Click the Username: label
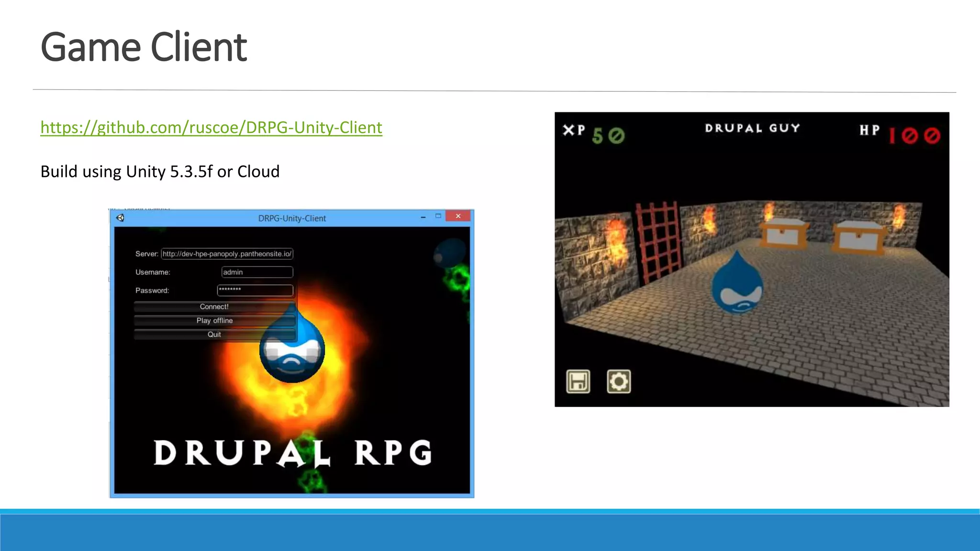Image resolution: width=980 pixels, height=551 pixels. (153, 272)
